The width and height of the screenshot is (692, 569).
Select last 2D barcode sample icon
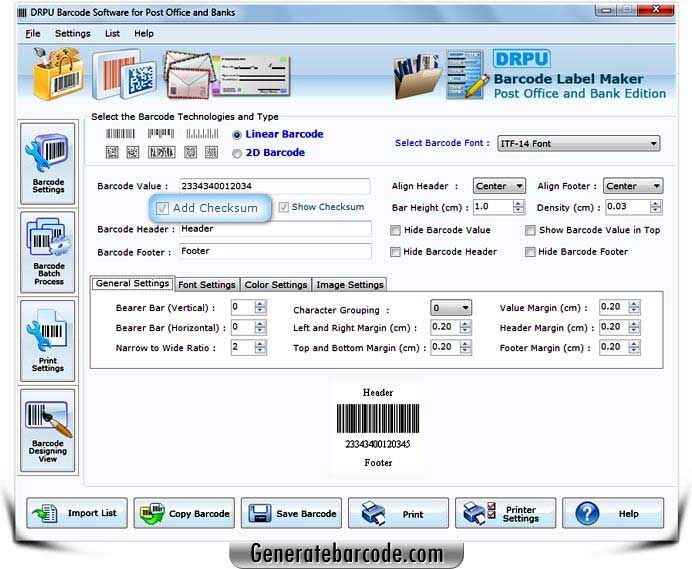tap(211, 152)
